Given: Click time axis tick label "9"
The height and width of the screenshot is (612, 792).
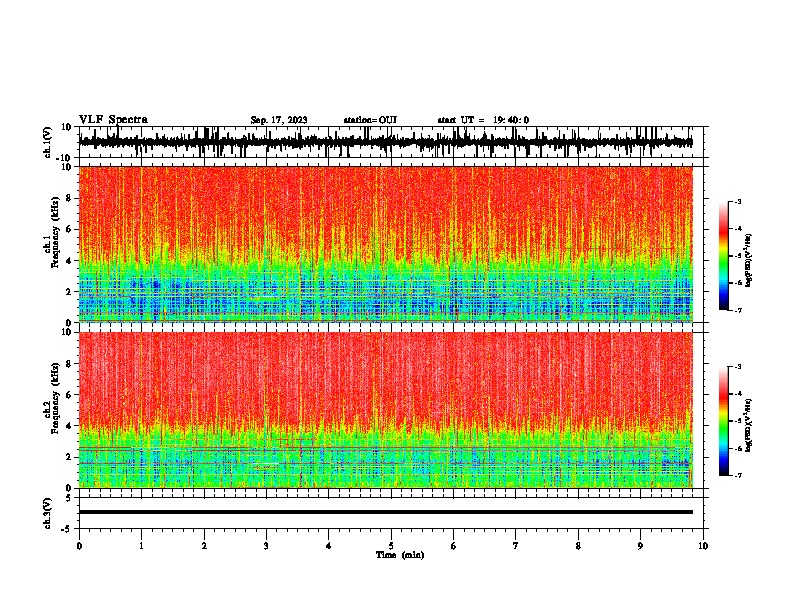Looking at the screenshot, I should point(640,546).
